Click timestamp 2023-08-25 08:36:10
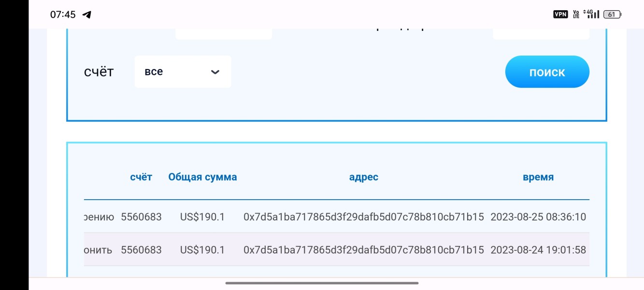This screenshot has height=290, width=644. click(x=538, y=217)
